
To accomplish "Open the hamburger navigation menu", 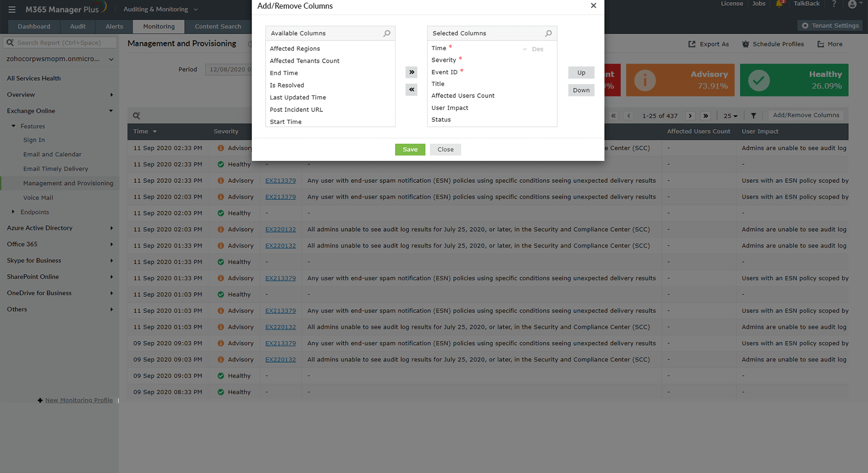I will (x=12, y=9).
